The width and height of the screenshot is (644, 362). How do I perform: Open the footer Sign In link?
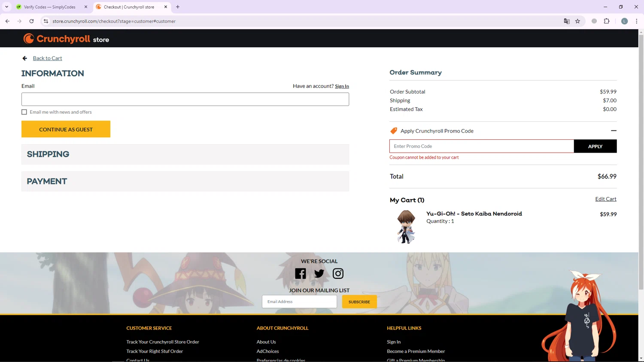(x=394, y=342)
